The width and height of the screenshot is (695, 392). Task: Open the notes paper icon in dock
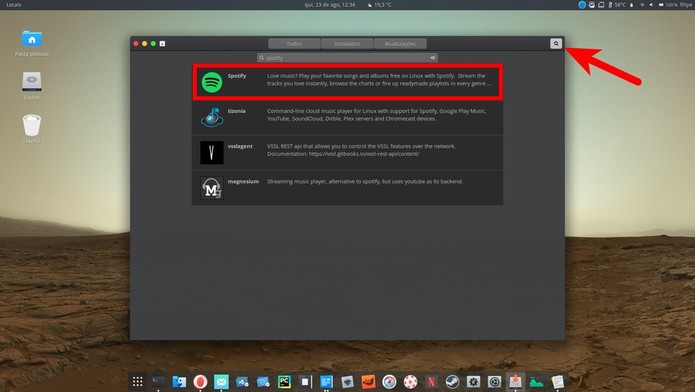coord(557,381)
